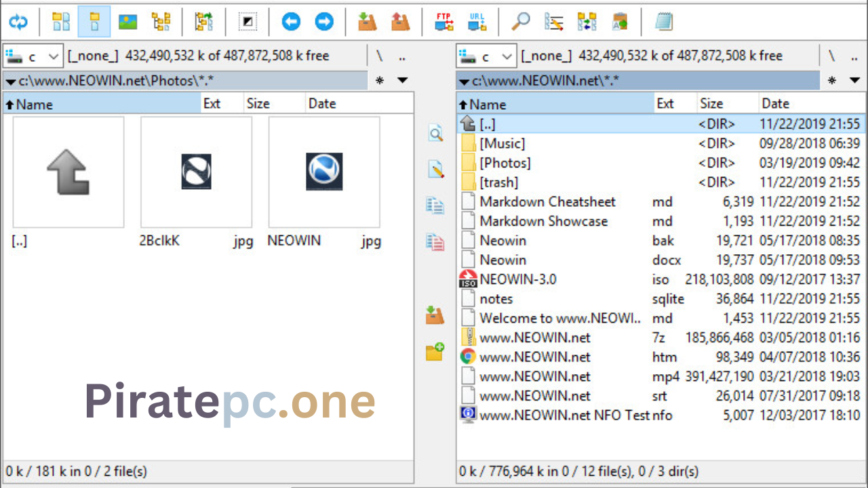
Task: Go to parent directory in the right panel
Action: pos(854,56)
